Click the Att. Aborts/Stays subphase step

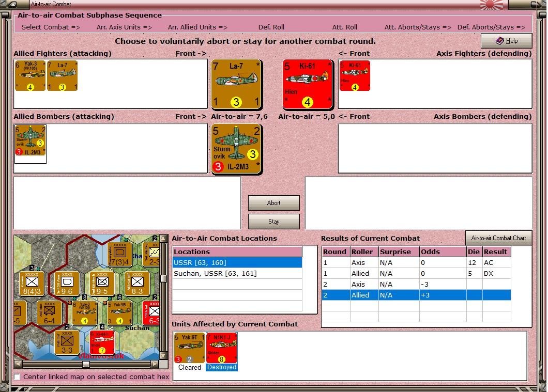pos(418,27)
